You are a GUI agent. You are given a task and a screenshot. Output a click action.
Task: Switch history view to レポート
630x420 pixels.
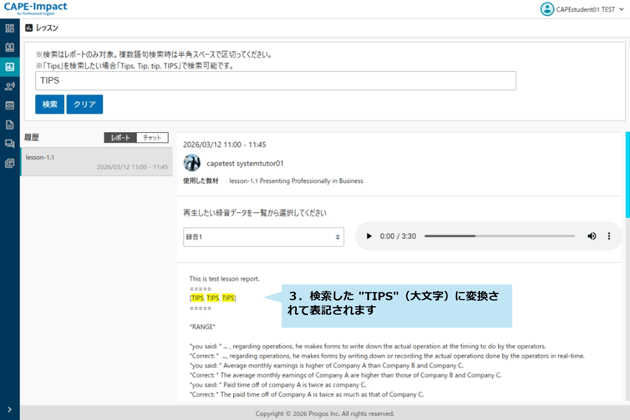click(120, 138)
